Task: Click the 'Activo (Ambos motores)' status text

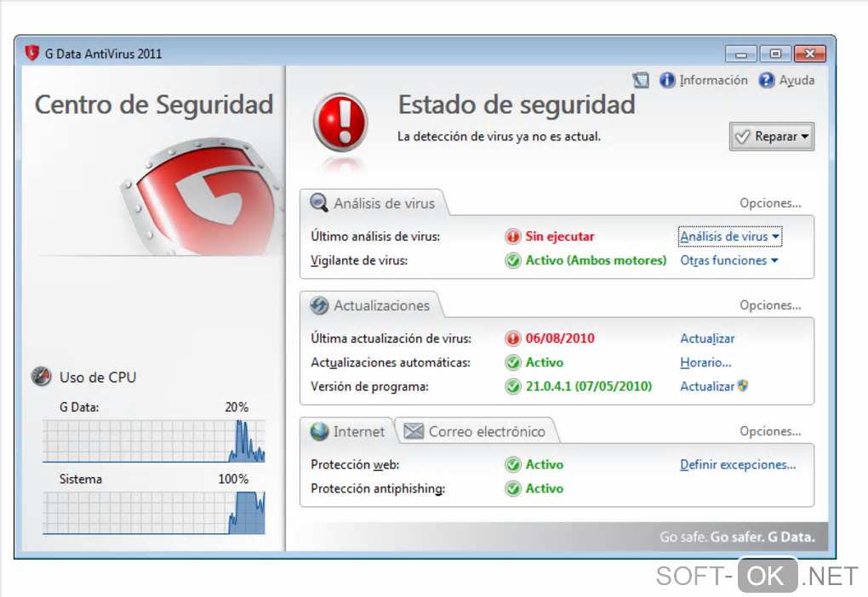Action: pos(596,260)
